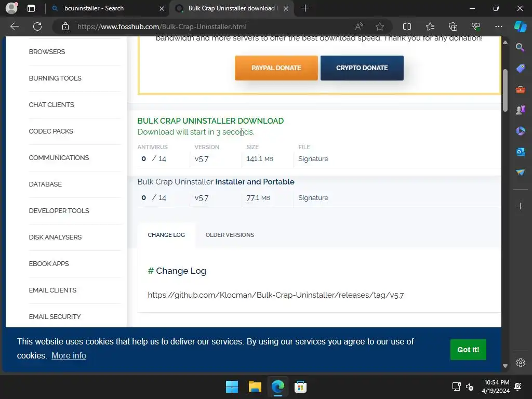The height and width of the screenshot is (399, 532).
Task: Open sidebar Search icon
Action: pos(520,47)
